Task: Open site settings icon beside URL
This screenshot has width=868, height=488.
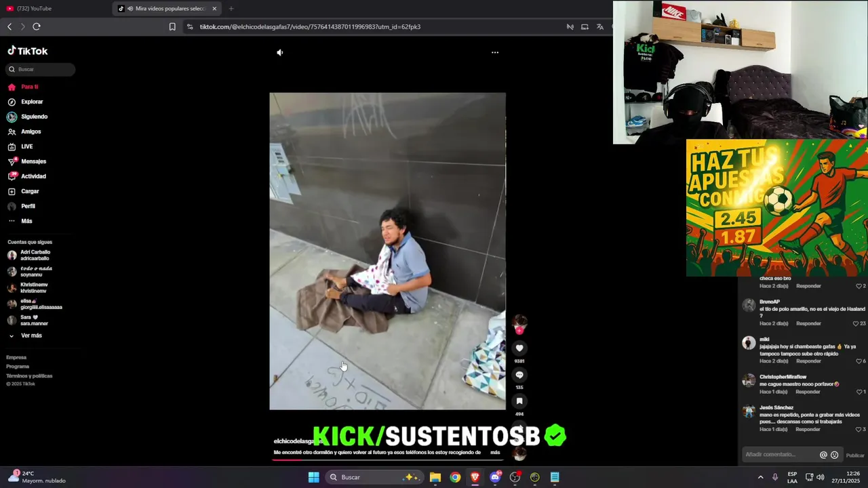Action: [x=190, y=26]
